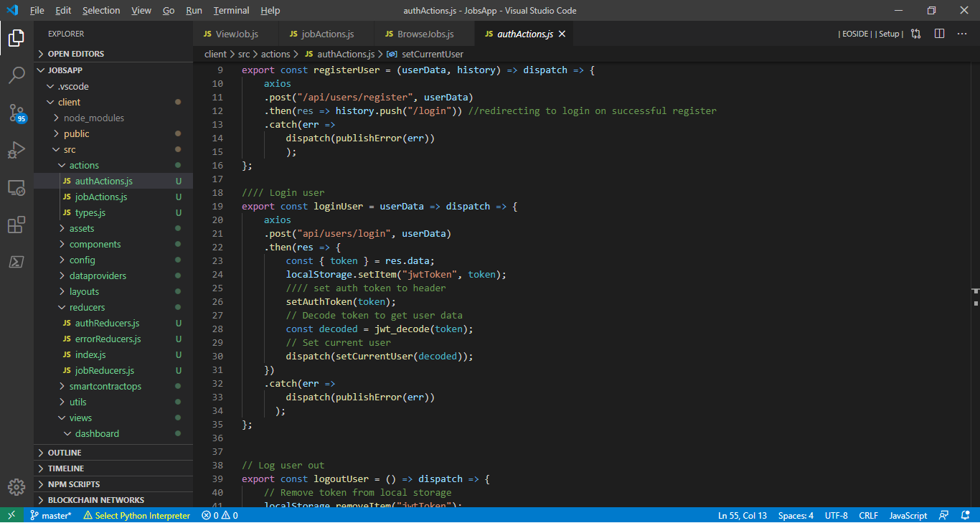Split the editor to the right
Image resolution: width=980 pixels, height=523 pixels.
(x=940, y=34)
